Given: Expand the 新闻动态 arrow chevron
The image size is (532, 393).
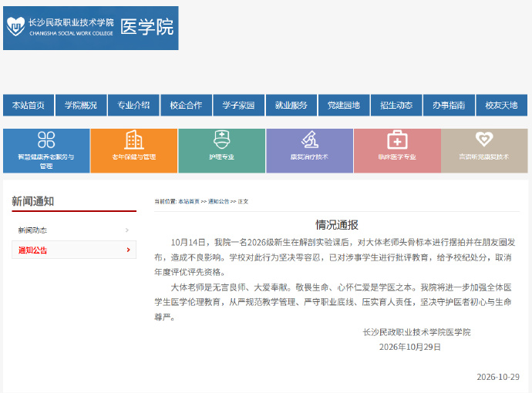Looking at the screenshot, I should pos(127,230).
